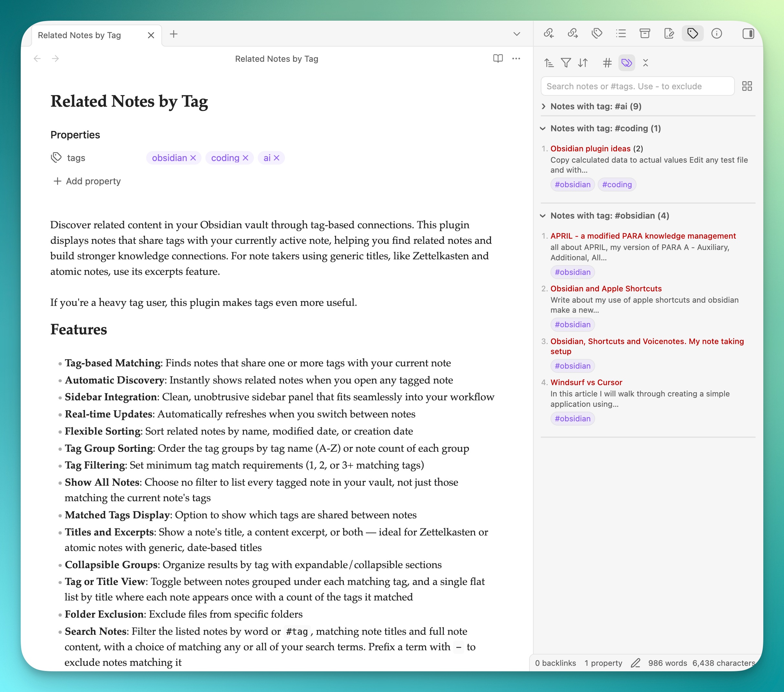
Task: Toggle the highlighted matched tags display icon
Action: click(627, 63)
